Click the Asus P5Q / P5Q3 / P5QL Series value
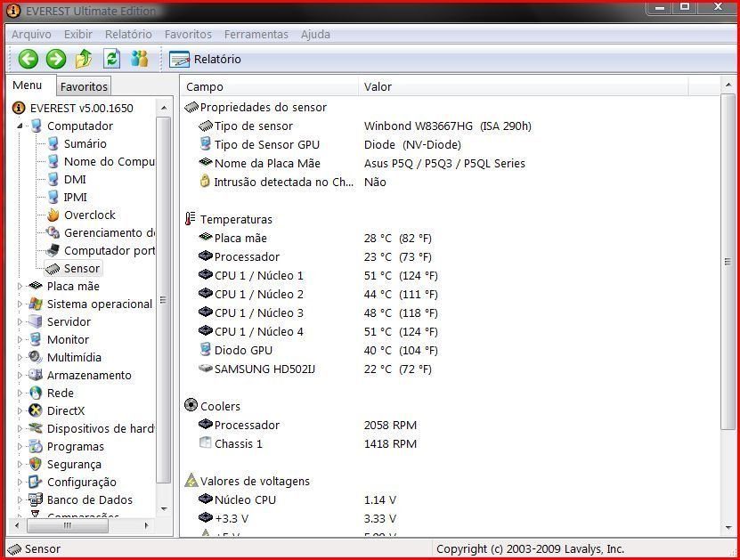Image resolution: width=740 pixels, height=560 pixels. click(444, 163)
